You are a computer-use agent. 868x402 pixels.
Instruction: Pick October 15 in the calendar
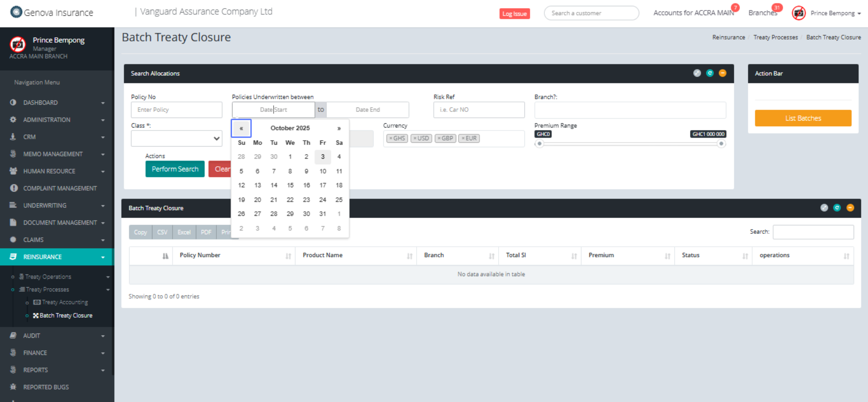coord(290,185)
